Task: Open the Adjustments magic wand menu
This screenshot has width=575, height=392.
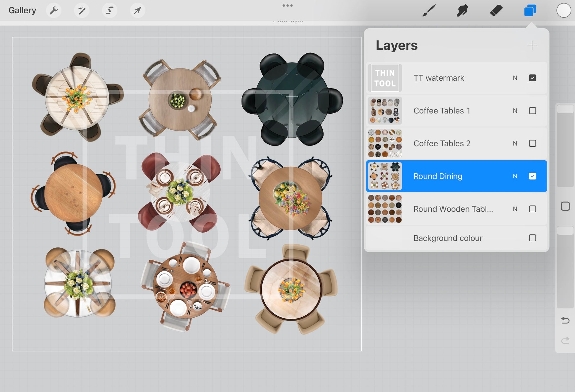Action: (82, 11)
